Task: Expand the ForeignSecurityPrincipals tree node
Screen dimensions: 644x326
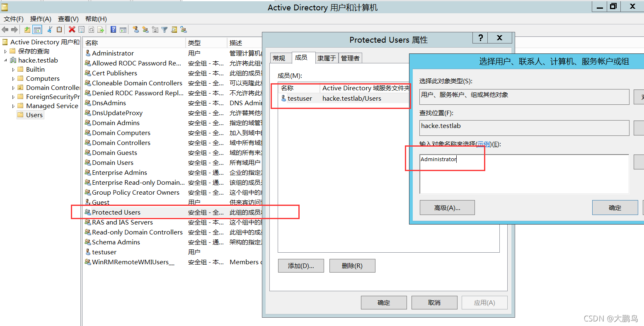Action: click(x=13, y=97)
